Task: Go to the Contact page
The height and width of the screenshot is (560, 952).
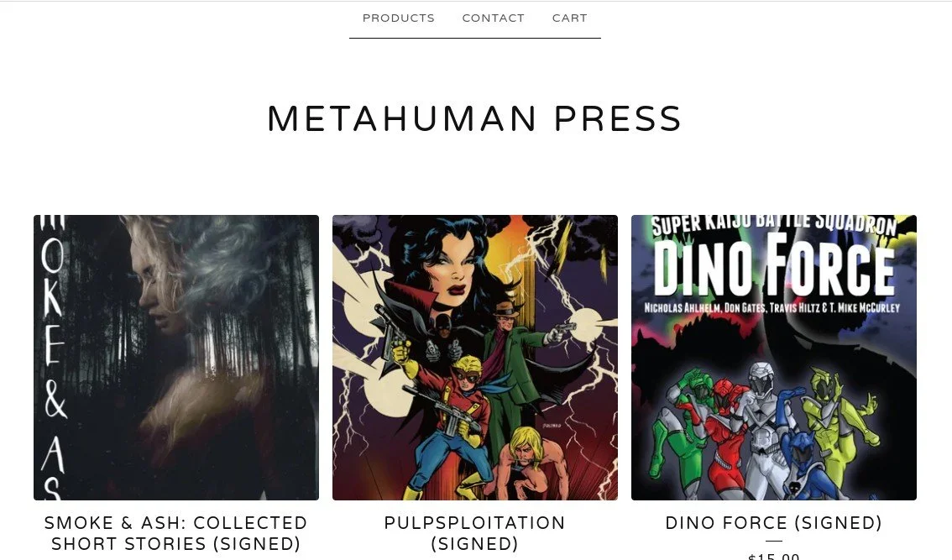Action: [x=493, y=18]
